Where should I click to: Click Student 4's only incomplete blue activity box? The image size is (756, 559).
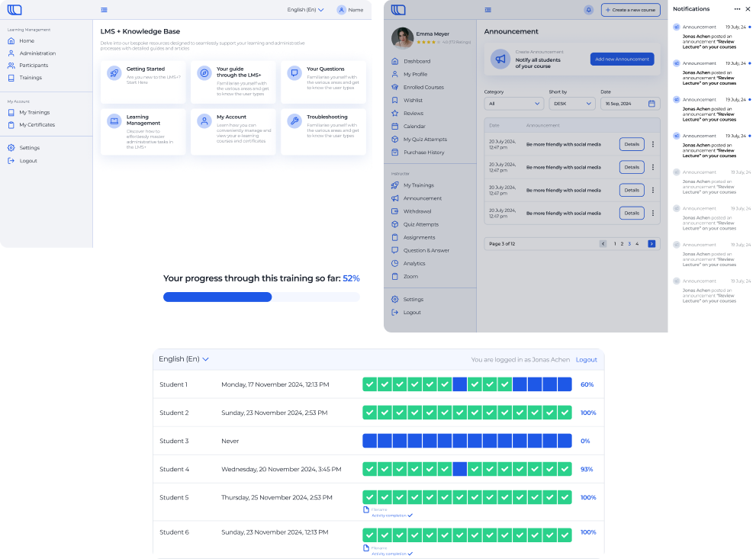coord(459,469)
